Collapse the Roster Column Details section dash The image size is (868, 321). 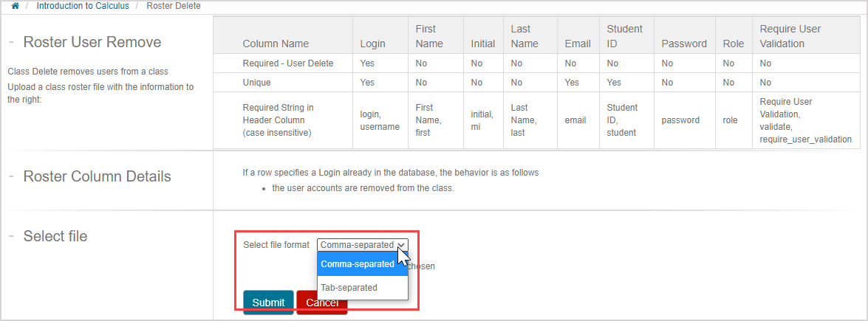click(12, 176)
